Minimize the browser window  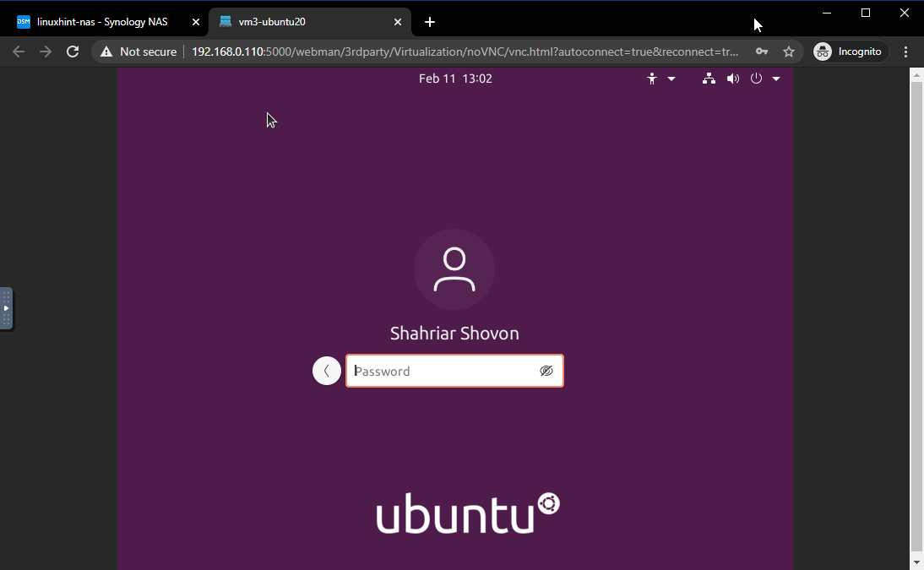[x=827, y=13]
